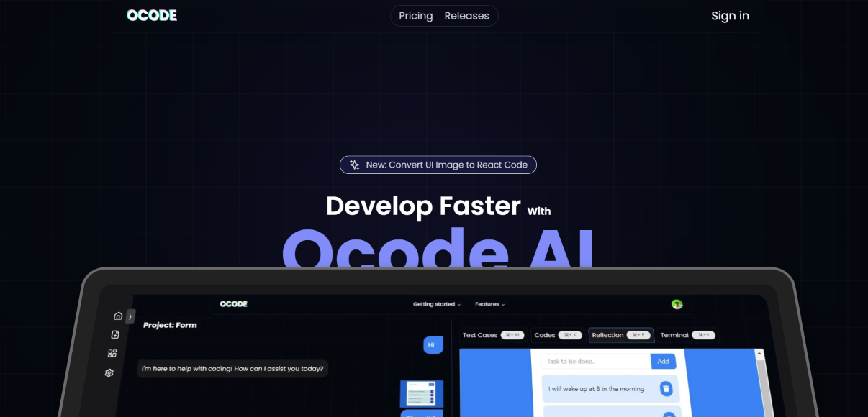The image size is (868, 417).
Task: Click the Sign in link
Action: click(730, 15)
